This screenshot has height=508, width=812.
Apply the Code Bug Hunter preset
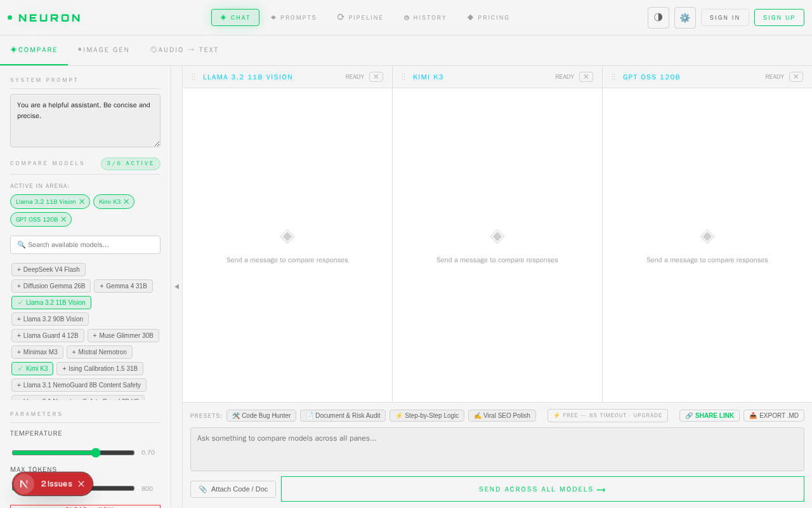[x=261, y=416]
